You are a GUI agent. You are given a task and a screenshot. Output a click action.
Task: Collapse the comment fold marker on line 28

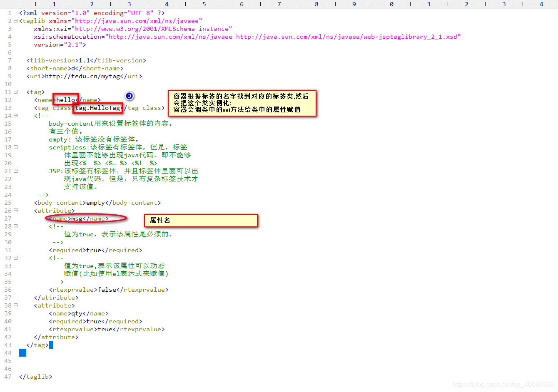pyautogui.click(x=15, y=226)
